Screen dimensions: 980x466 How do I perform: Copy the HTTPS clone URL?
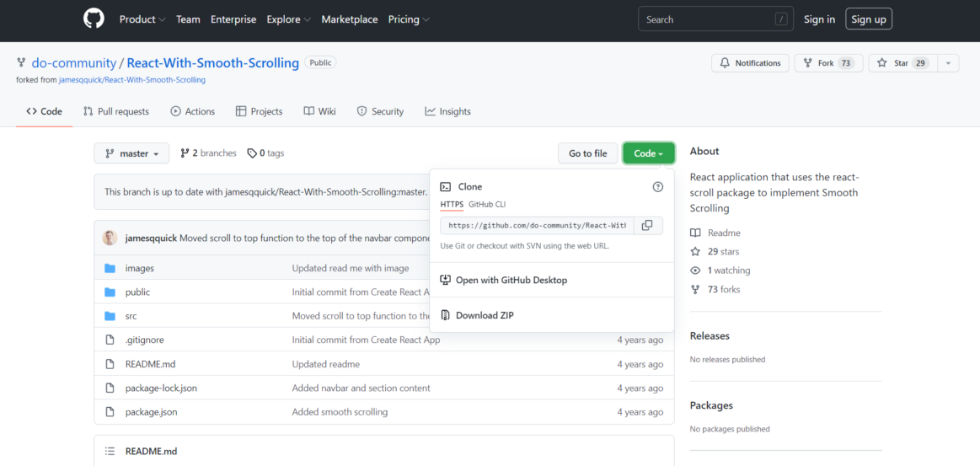[x=647, y=225]
